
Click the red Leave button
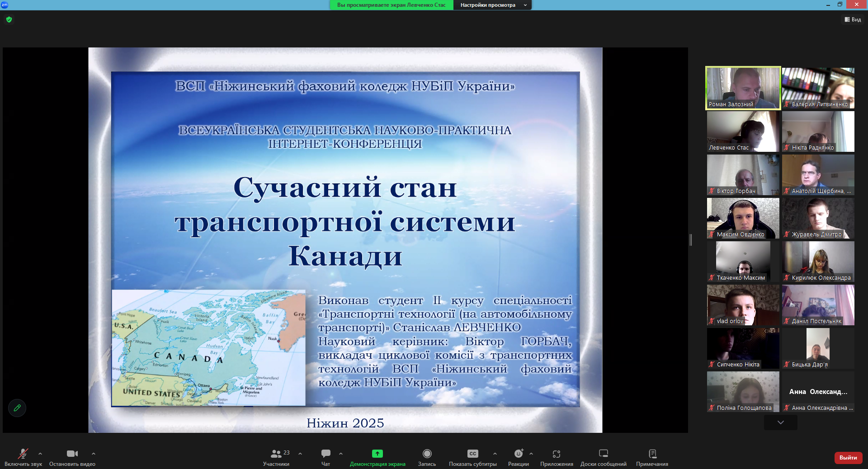[848, 458]
